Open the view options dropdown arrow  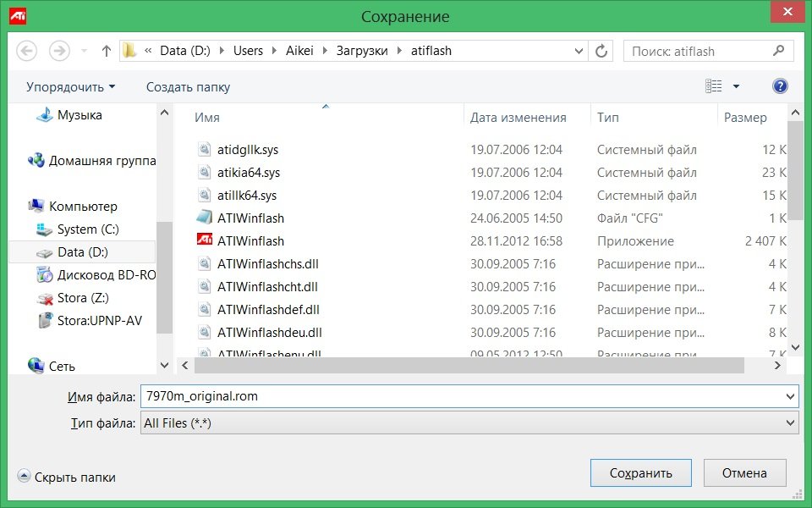(736, 86)
